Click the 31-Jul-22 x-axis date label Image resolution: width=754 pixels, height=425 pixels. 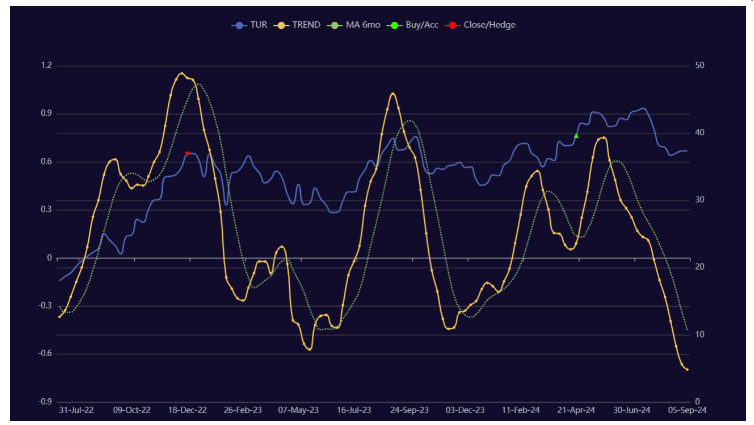tap(77, 410)
